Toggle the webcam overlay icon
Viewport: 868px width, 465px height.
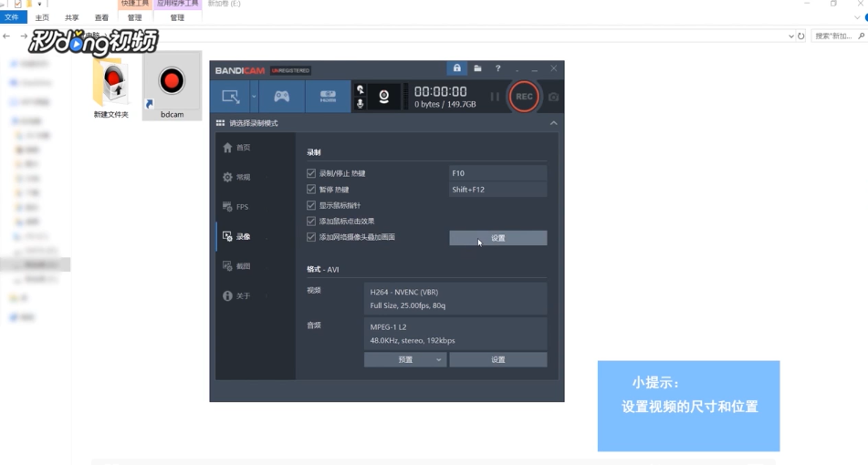(383, 97)
